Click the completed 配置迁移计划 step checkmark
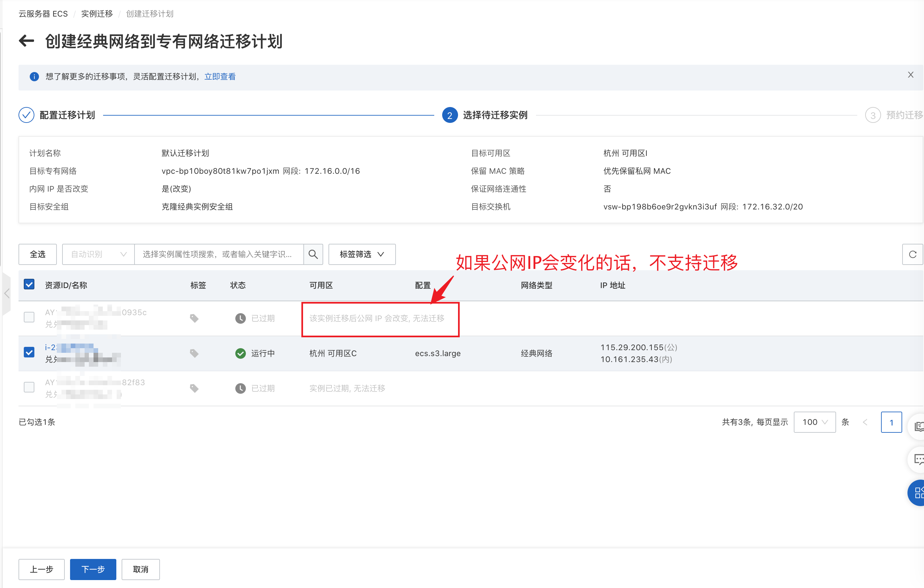This screenshot has width=924, height=588. 26,115
